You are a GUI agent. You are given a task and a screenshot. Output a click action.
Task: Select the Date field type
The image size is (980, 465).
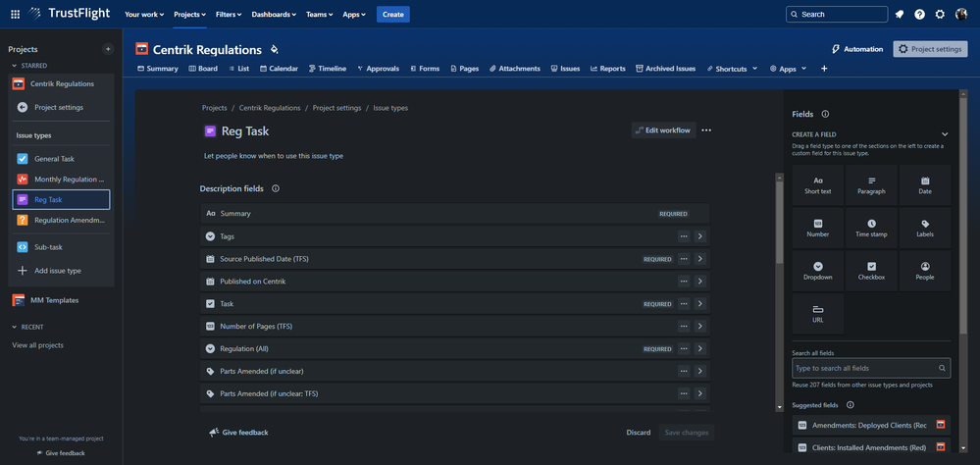[925, 185]
